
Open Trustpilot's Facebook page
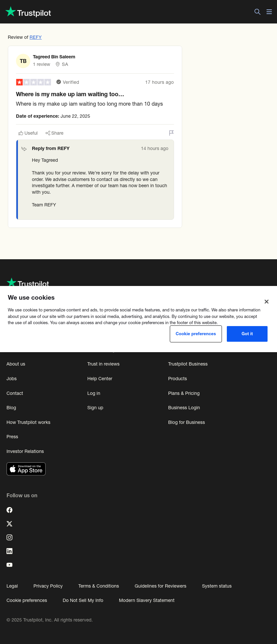point(9,510)
